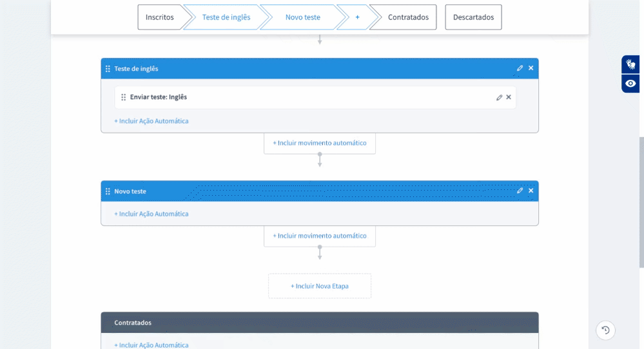This screenshot has width=644, height=349.
Task: Click drag handle of Teste de inglês stage
Action: click(x=108, y=69)
